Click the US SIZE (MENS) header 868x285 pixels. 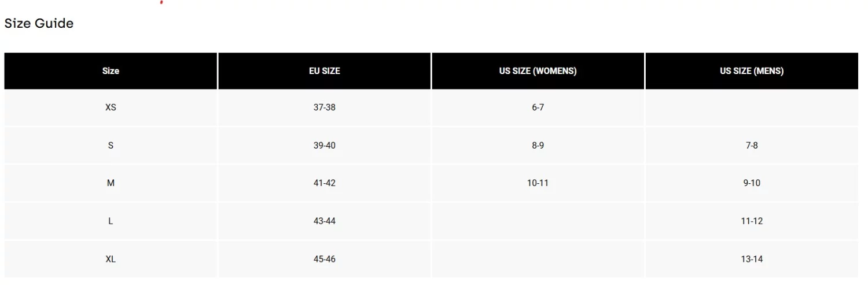(x=752, y=71)
